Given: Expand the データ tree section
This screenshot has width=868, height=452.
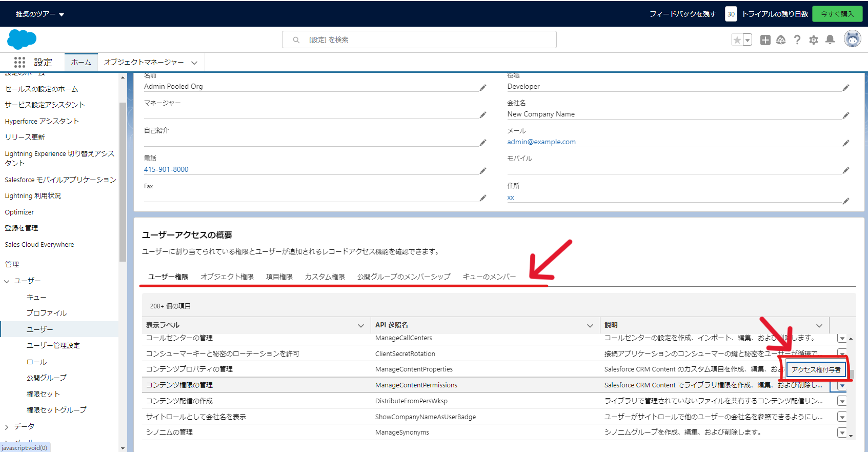Looking at the screenshot, I should [7, 427].
